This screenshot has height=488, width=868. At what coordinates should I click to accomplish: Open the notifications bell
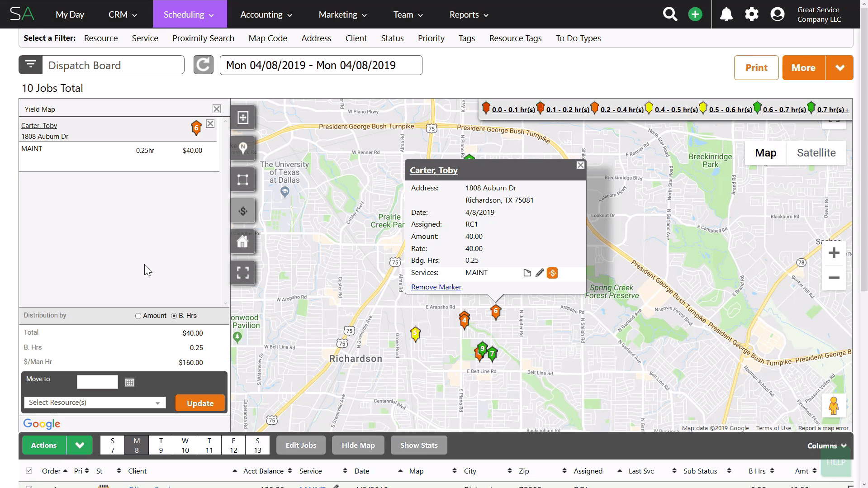pos(726,14)
